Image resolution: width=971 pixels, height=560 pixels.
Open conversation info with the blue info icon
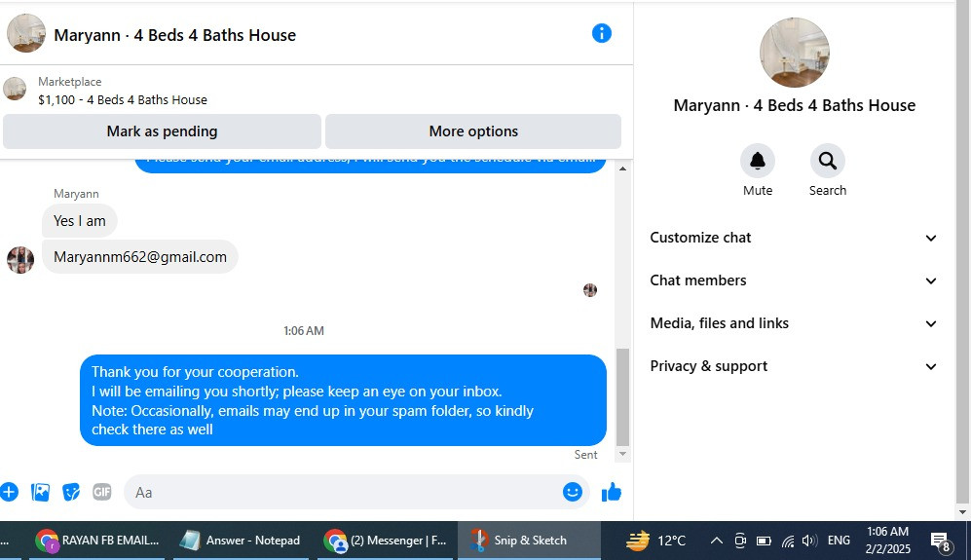601,33
